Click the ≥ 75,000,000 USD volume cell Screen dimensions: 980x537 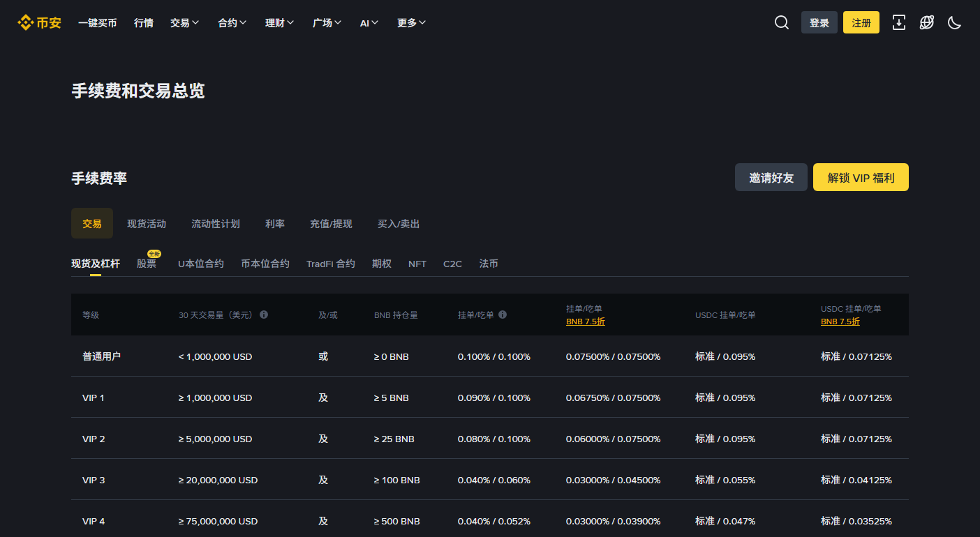click(x=218, y=521)
